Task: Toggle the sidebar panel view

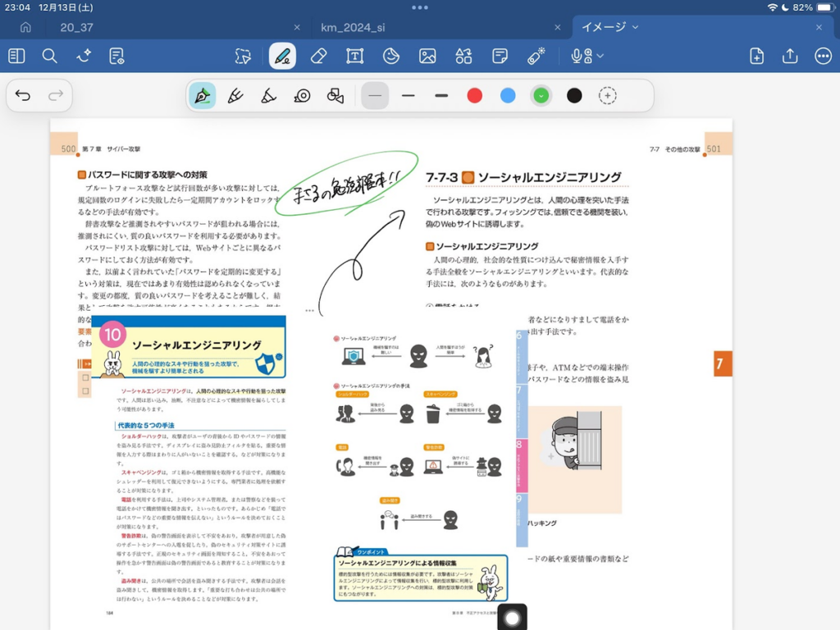Action: 16,56
